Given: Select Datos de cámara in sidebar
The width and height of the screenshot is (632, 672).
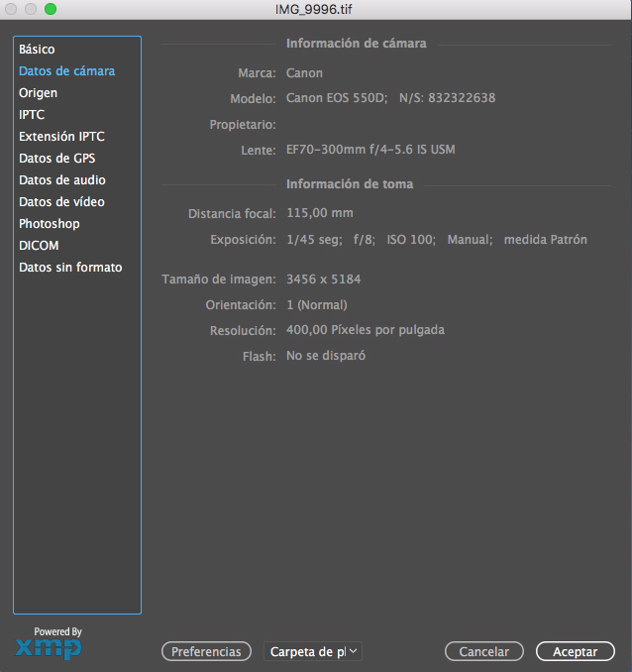Looking at the screenshot, I should (x=66, y=71).
